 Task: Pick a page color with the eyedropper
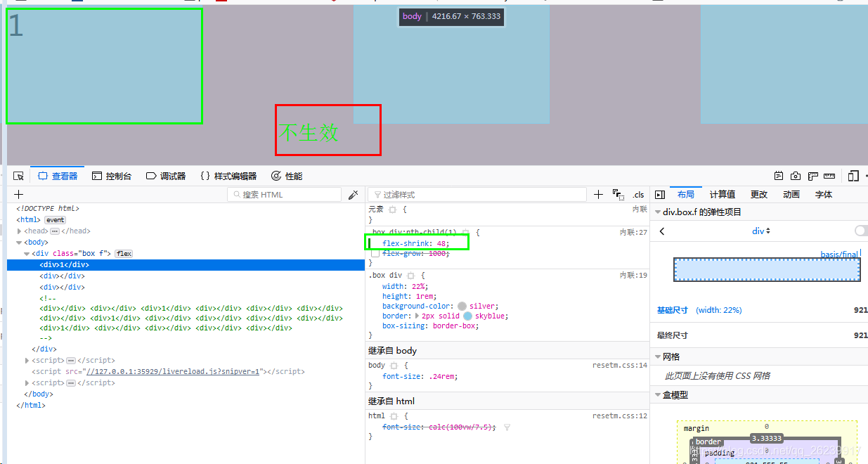[354, 195]
